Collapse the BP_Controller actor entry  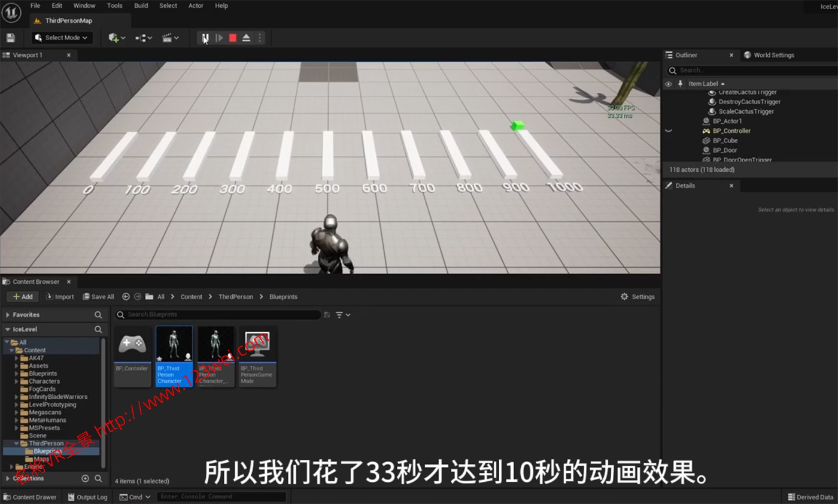669,130
